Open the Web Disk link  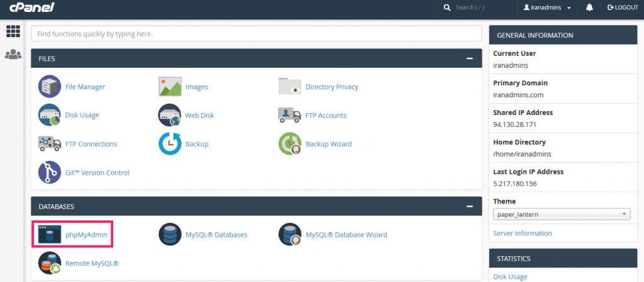pos(199,116)
